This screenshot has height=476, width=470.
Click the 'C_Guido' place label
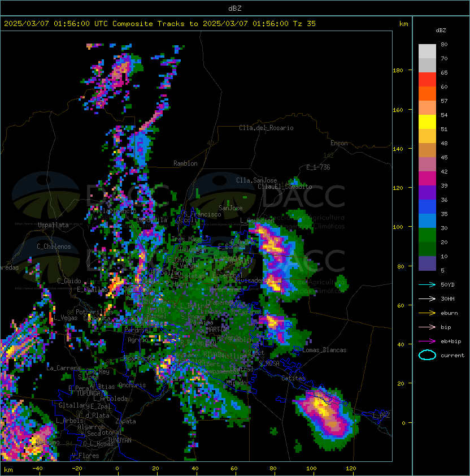click(x=69, y=281)
